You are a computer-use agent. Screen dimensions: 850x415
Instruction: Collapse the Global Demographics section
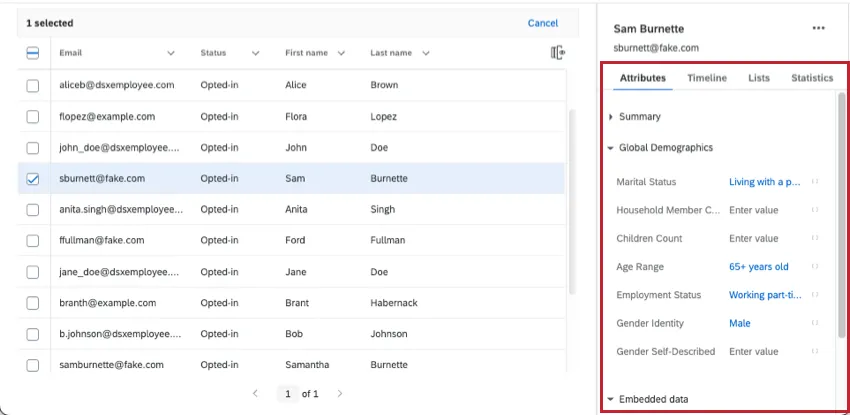[x=611, y=148]
